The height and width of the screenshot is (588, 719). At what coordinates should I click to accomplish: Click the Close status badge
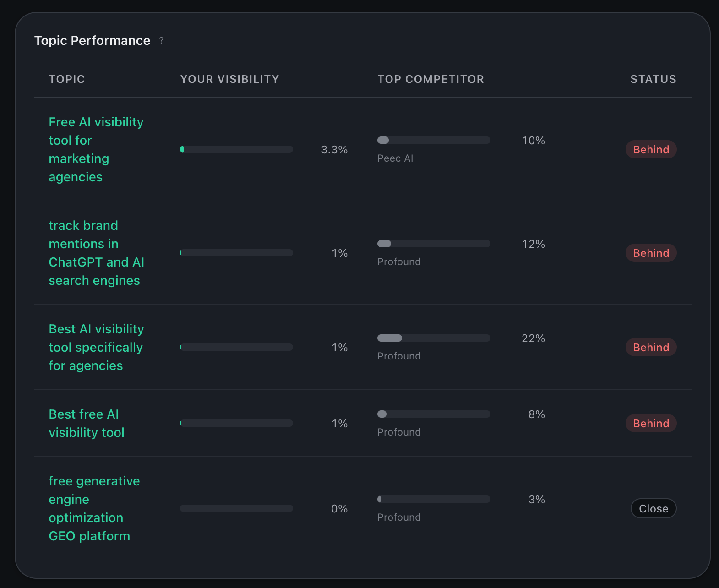[654, 508]
